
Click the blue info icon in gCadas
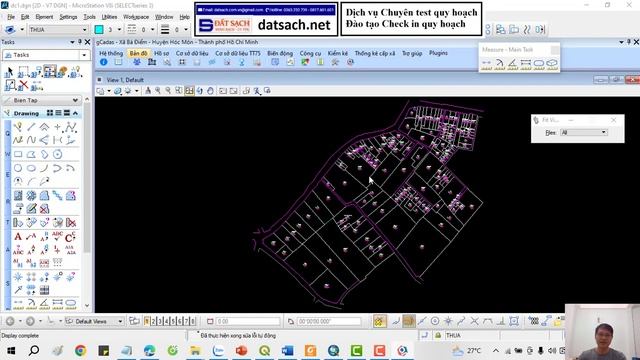coord(103,62)
